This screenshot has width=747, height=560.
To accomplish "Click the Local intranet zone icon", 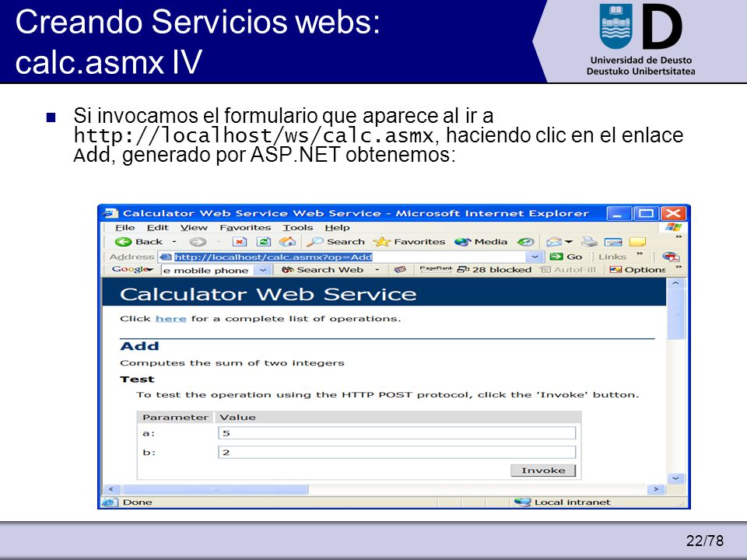I will 523,502.
